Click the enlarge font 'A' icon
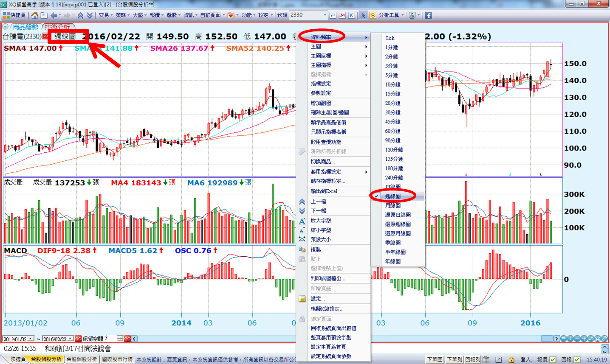Viewport: 610px width, 364px height. 302,221
